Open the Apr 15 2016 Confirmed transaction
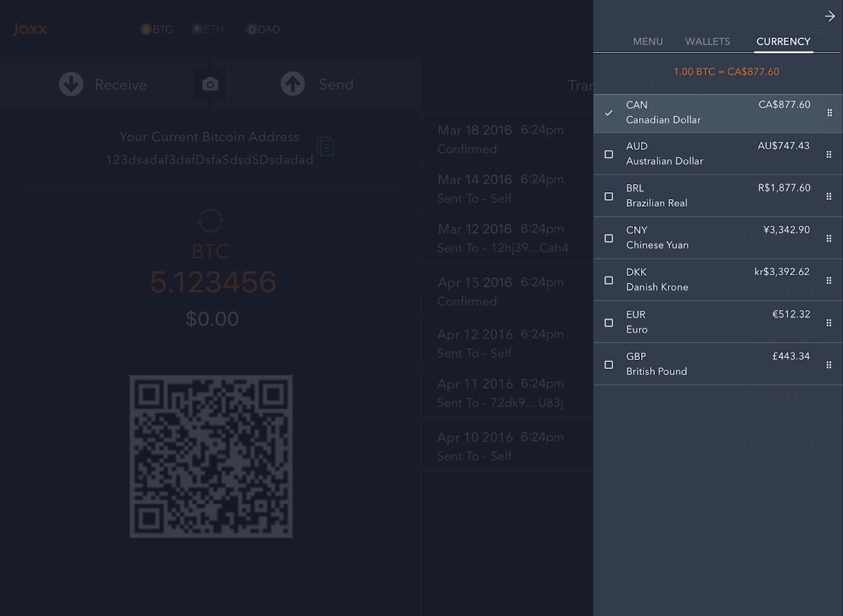 (507, 291)
